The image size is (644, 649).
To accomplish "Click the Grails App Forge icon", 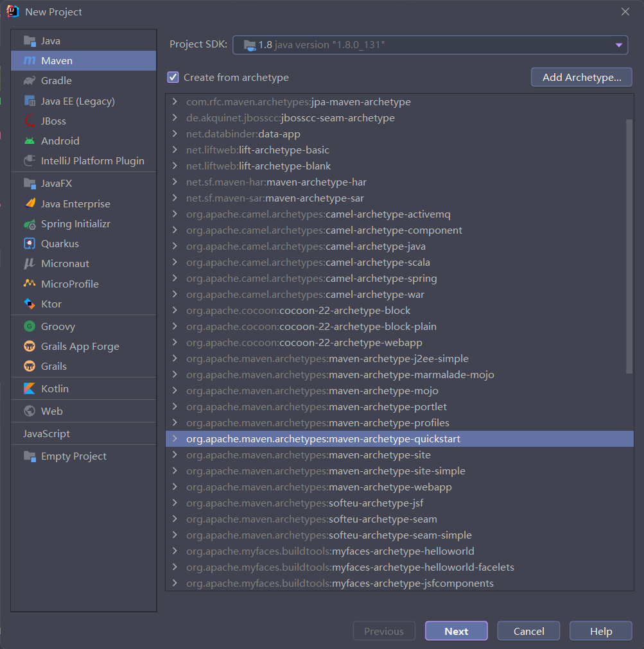I will pos(30,346).
